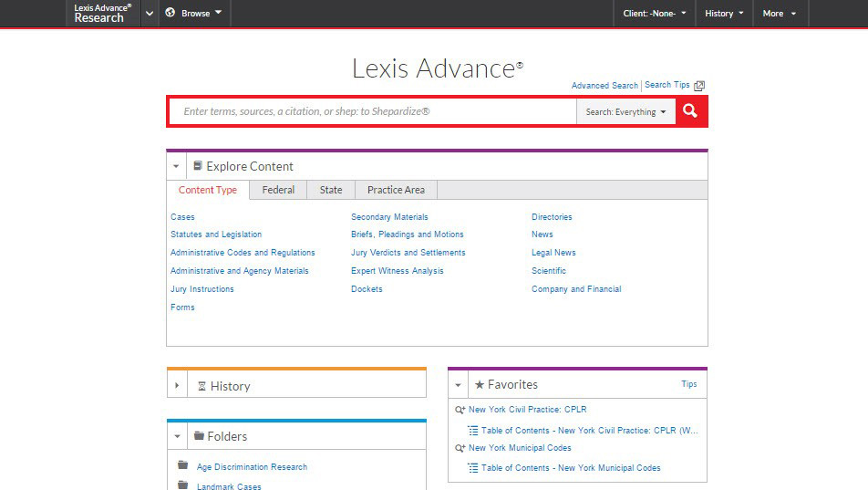Collapse the Explore Content panel
868x490 pixels.
(x=176, y=166)
